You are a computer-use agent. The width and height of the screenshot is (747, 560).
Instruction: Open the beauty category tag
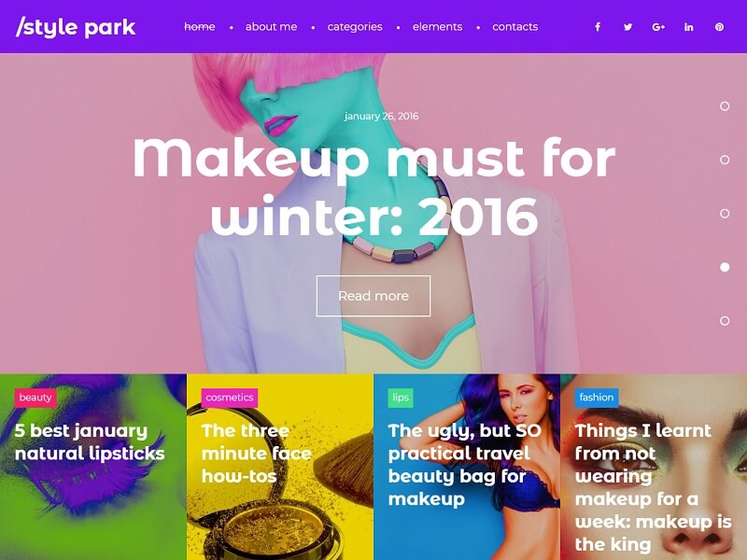pos(35,398)
